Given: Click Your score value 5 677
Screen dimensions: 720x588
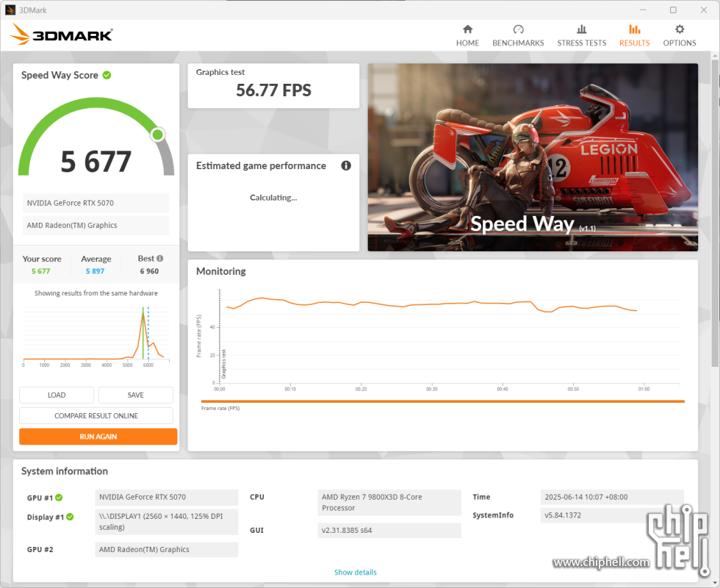Looking at the screenshot, I should (x=41, y=271).
